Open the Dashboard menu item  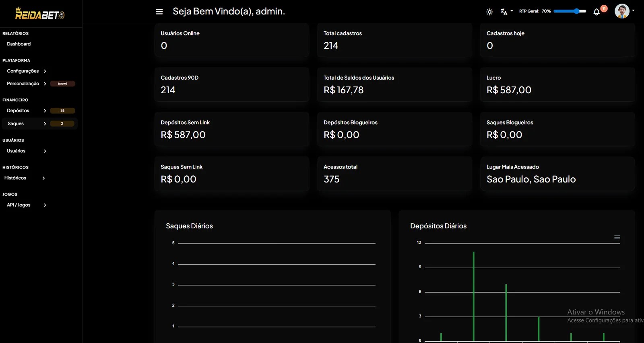tap(19, 44)
